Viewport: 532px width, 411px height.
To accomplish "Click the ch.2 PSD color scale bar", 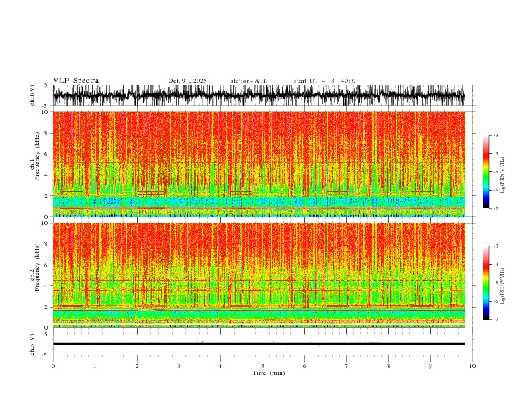I will (486, 283).
